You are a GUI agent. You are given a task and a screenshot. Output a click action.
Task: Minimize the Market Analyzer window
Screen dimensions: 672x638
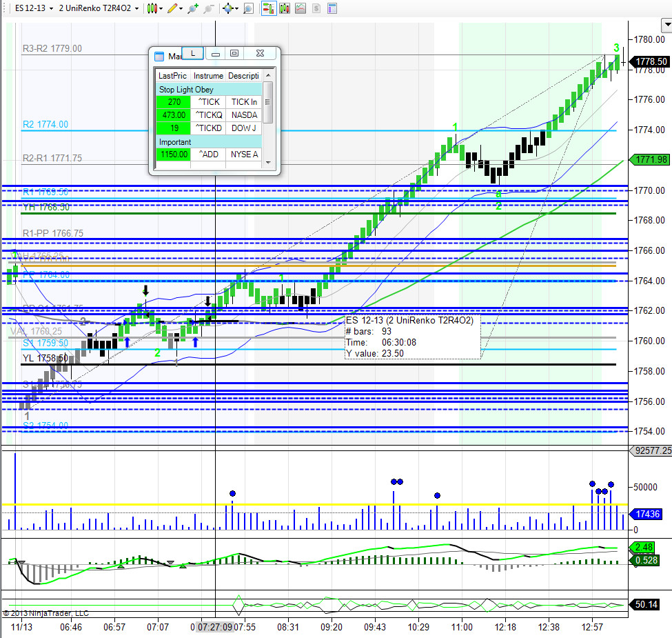click(216, 54)
